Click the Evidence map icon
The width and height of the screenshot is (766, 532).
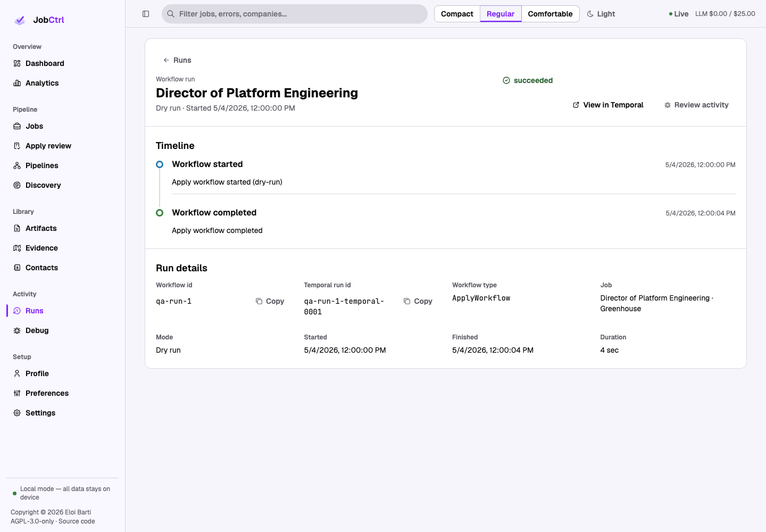point(17,248)
